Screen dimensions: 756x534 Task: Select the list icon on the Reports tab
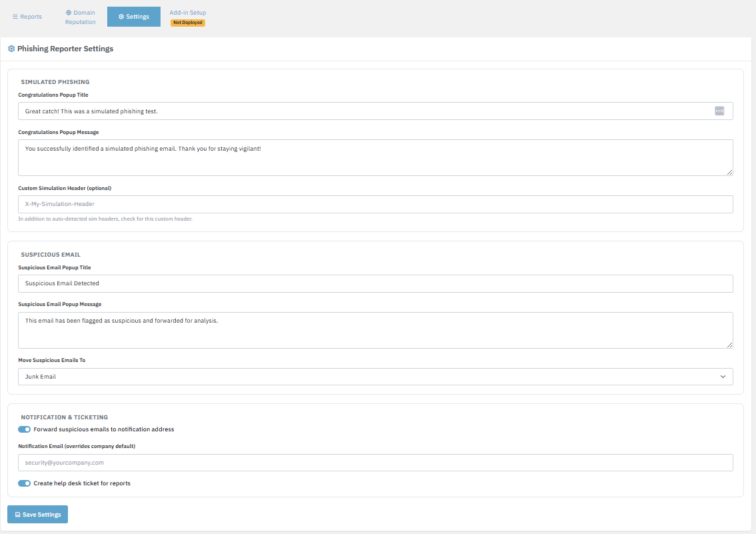click(15, 17)
